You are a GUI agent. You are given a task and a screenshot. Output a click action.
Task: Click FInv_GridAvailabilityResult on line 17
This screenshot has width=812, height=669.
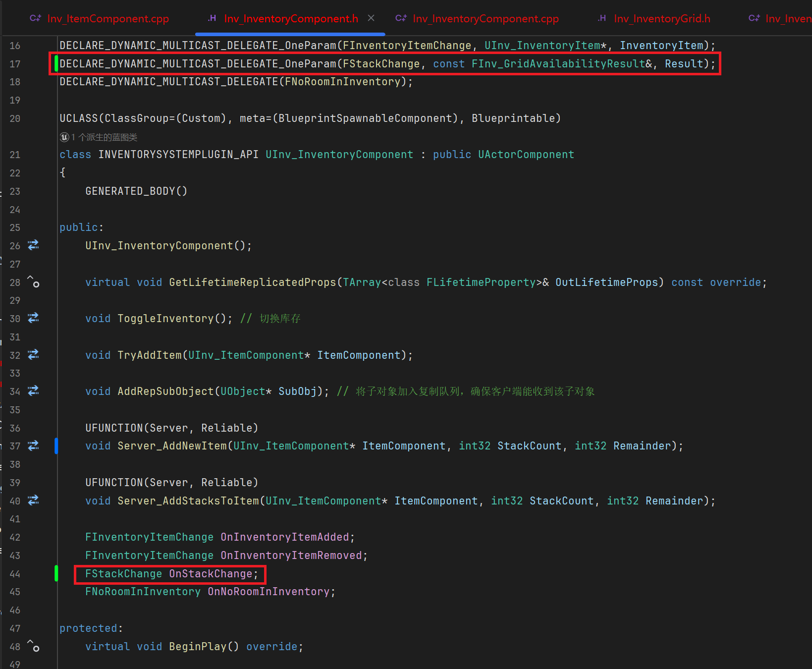tap(558, 64)
